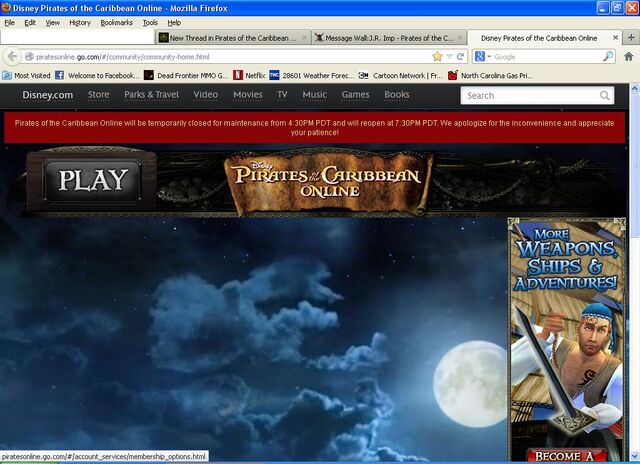Open the North Carolina Gas Prices bookmark
The height and width of the screenshot is (464, 640).
click(490, 75)
